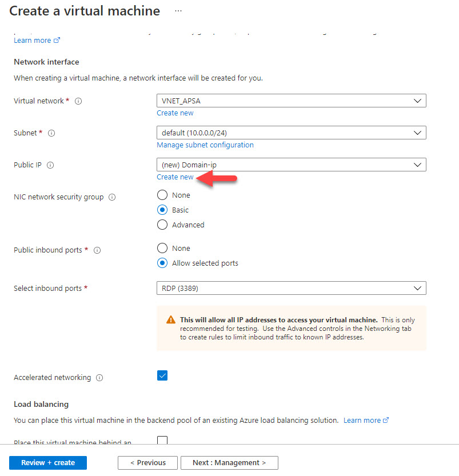Screen dimensions: 459x476
Task: Open the Public inbound ports info tooltip
Action: 97,250
